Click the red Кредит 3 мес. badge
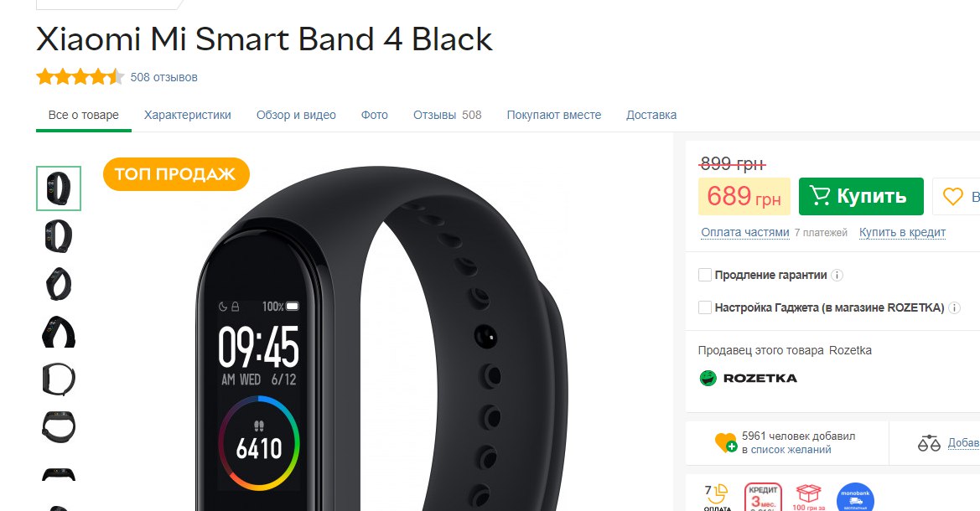This screenshot has height=511, width=980. [x=763, y=498]
